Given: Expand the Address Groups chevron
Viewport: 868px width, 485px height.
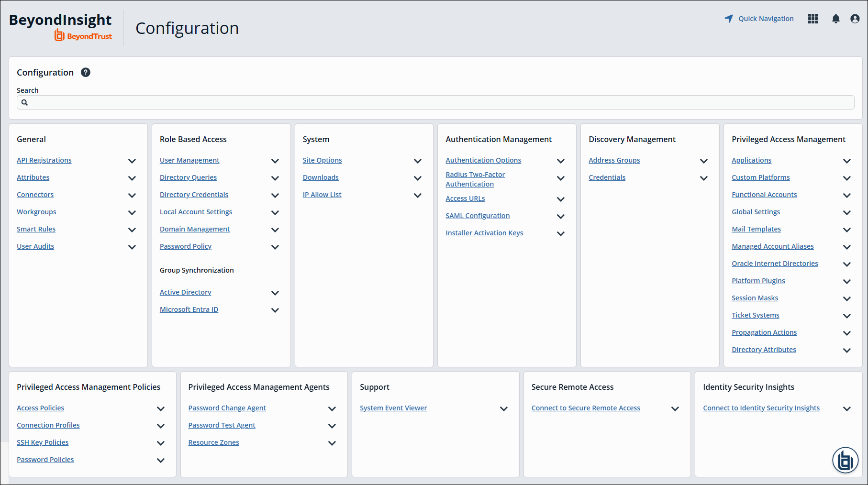Looking at the screenshot, I should [x=704, y=161].
